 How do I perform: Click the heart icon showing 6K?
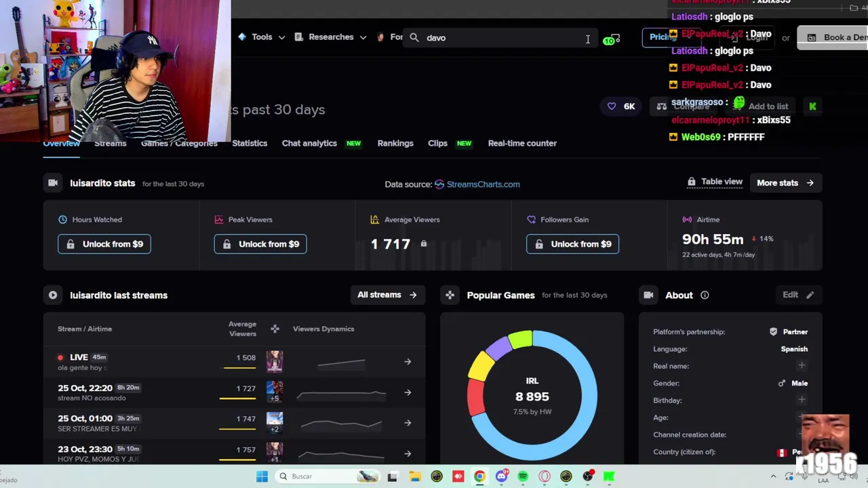coord(612,106)
